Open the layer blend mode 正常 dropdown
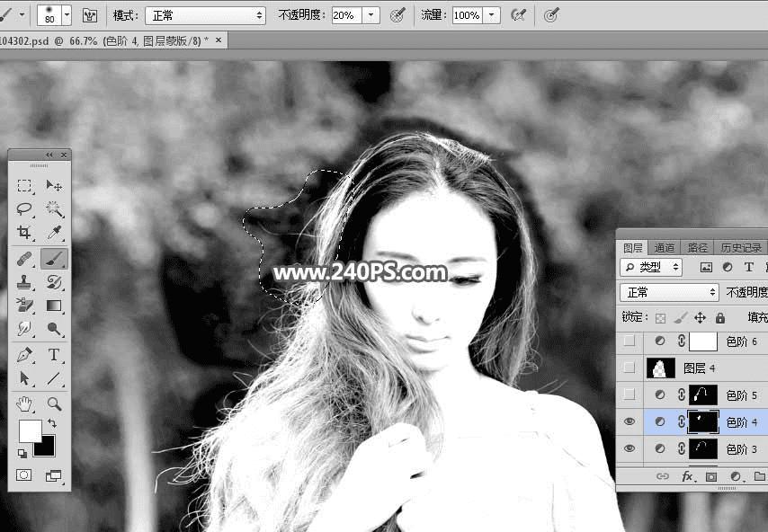 coord(669,292)
